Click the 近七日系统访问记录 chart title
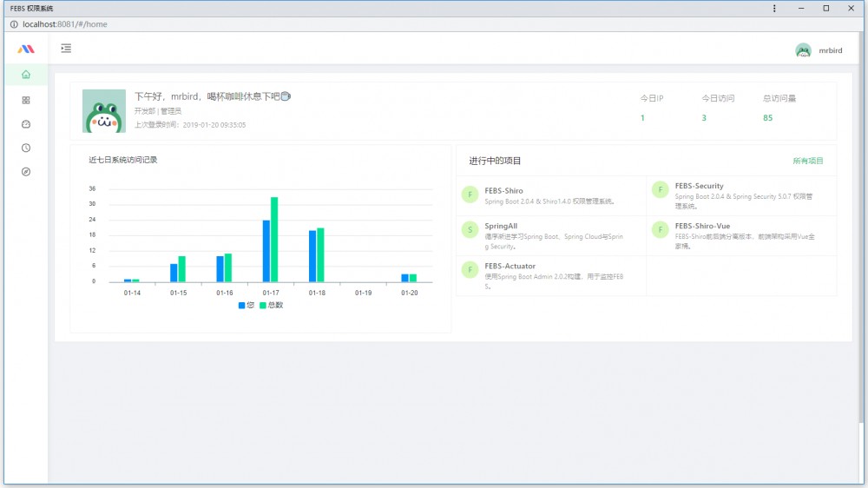The width and height of the screenshot is (868, 488). click(123, 160)
